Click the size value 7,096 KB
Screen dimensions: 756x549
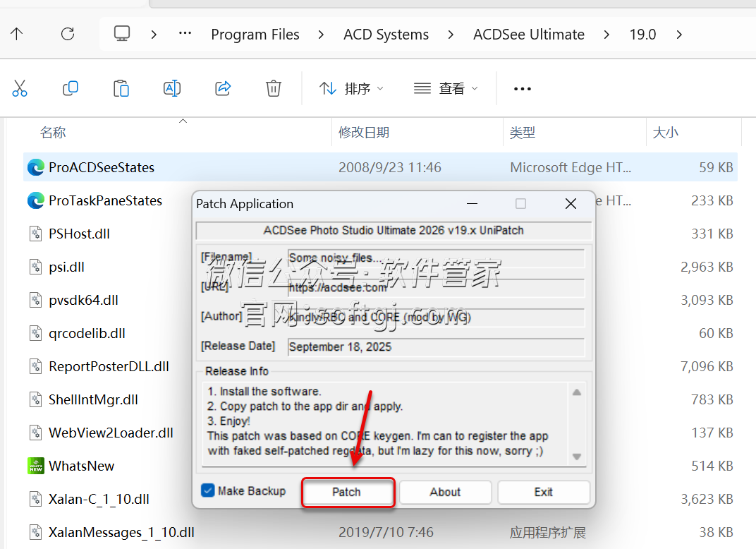tap(707, 367)
